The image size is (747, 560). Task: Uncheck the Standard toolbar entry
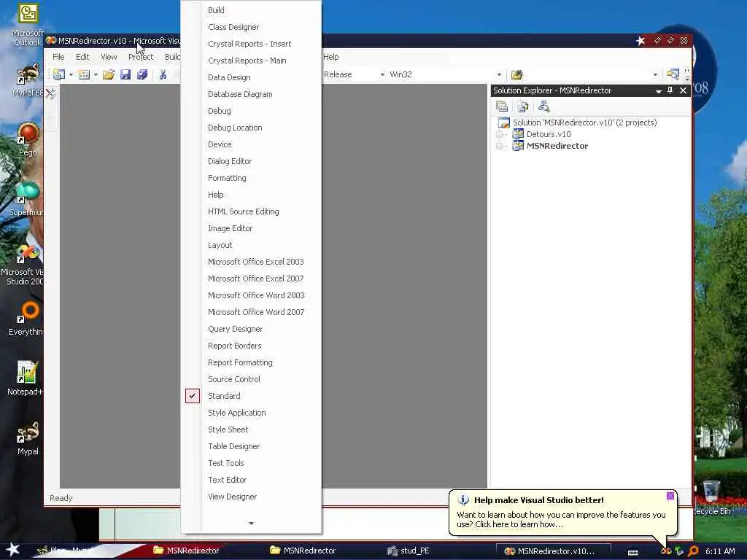pyautogui.click(x=251, y=396)
